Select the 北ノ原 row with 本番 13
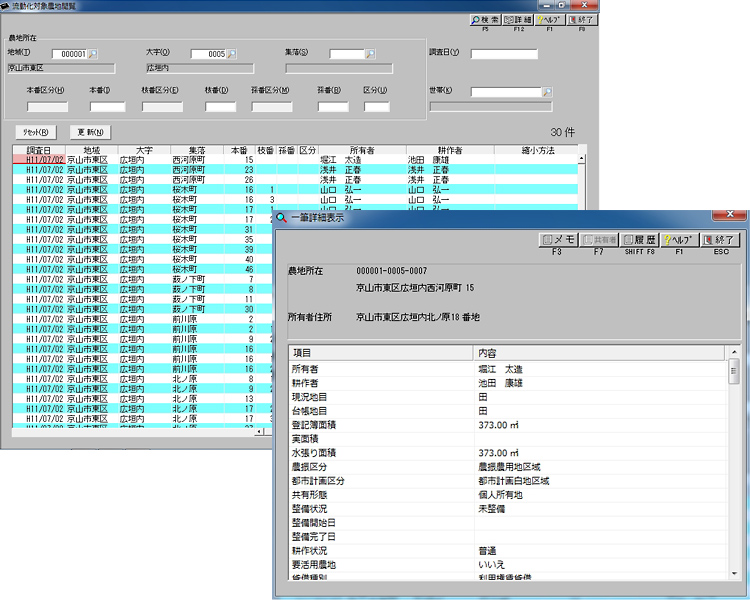Viewport: 750px width, 600px height. coord(143,399)
